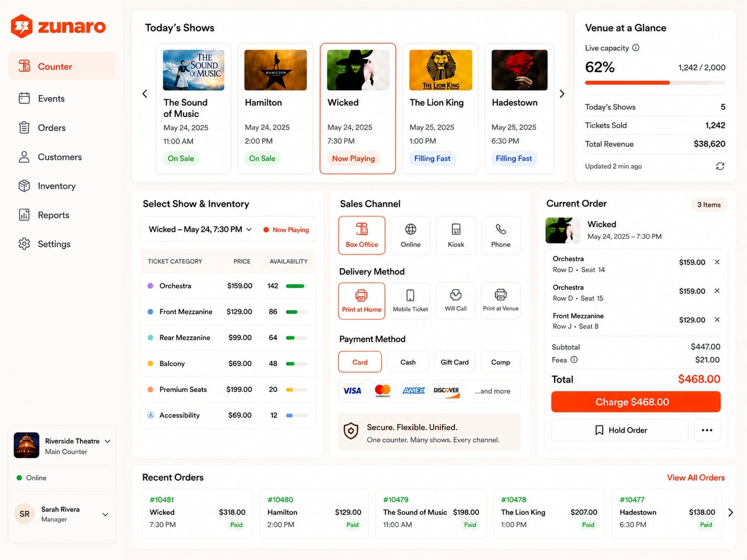Screen dimensions: 747x560
Task: Click the American Express logo
Action: click(x=414, y=391)
